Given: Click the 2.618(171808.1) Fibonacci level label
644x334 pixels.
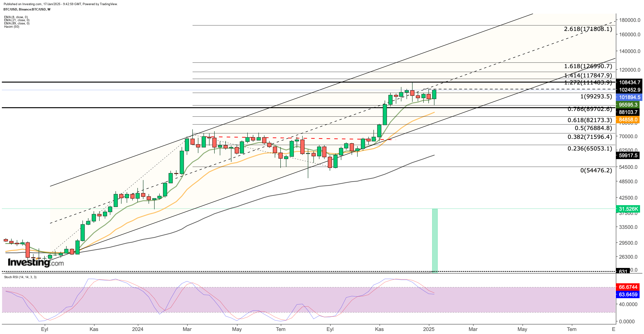Looking at the screenshot, I should [x=588, y=29].
